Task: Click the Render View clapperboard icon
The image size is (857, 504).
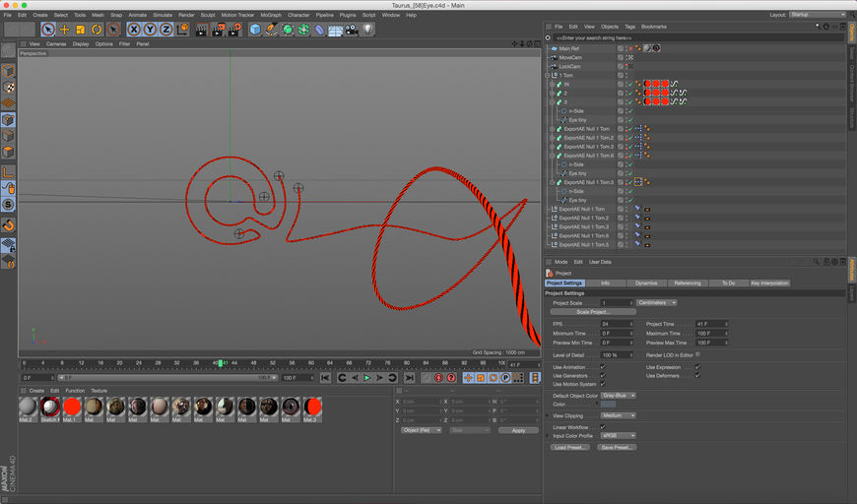Action: coord(201,30)
